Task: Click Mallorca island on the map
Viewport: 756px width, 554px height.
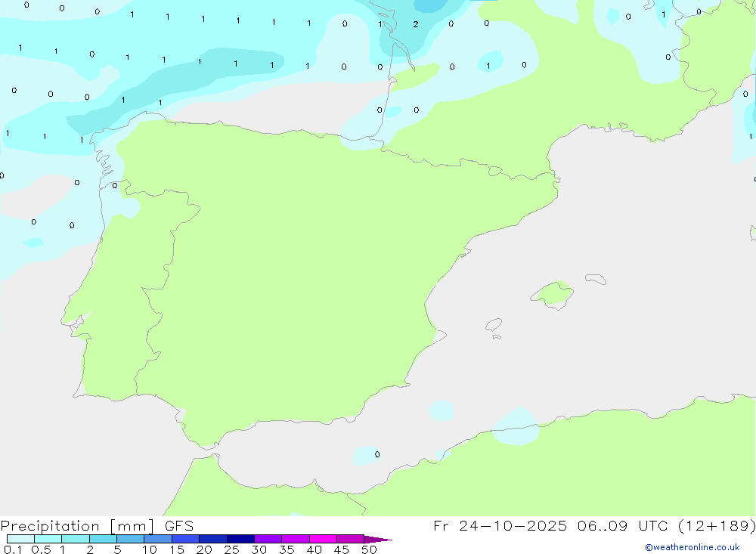Action: coord(553,294)
